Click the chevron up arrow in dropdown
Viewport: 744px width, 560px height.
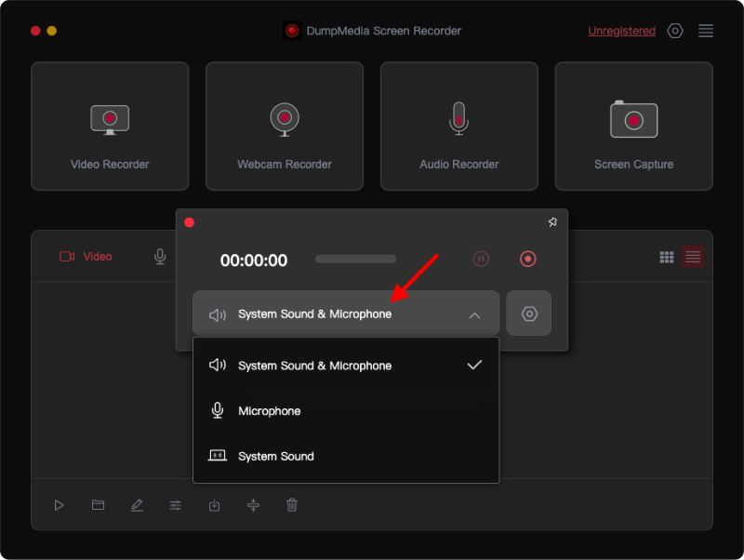[x=474, y=315]
